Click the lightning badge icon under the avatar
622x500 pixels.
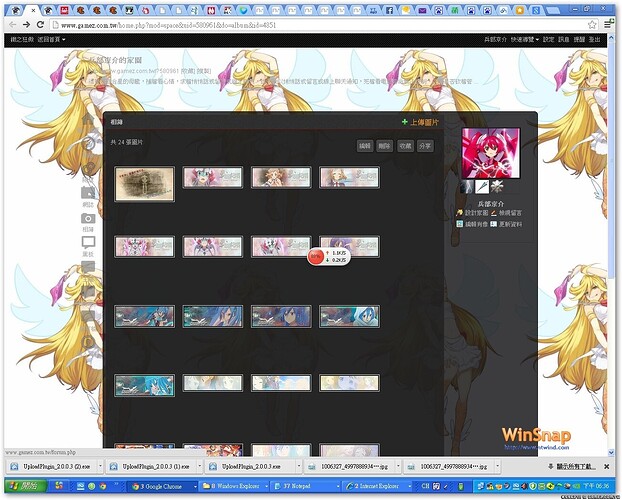[x=466, y=186]
